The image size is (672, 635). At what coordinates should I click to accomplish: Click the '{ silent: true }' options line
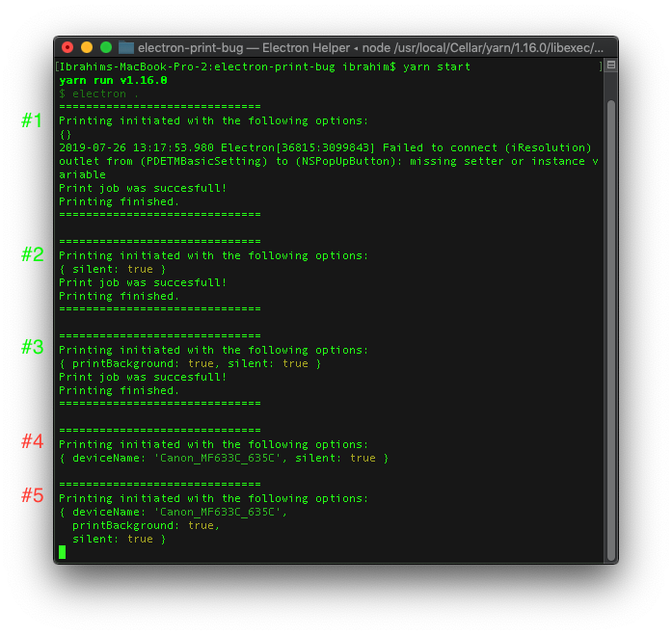[x=113, y=270]
